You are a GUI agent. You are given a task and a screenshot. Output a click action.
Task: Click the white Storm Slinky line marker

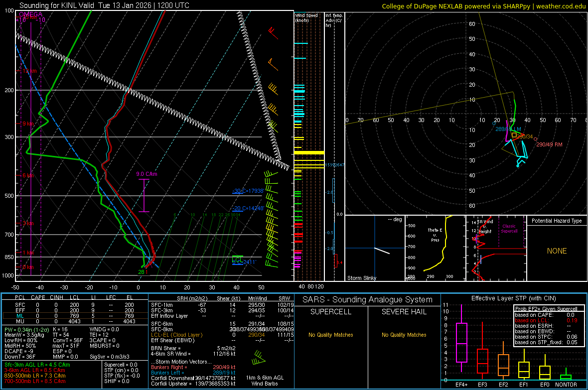coord(382,251)
